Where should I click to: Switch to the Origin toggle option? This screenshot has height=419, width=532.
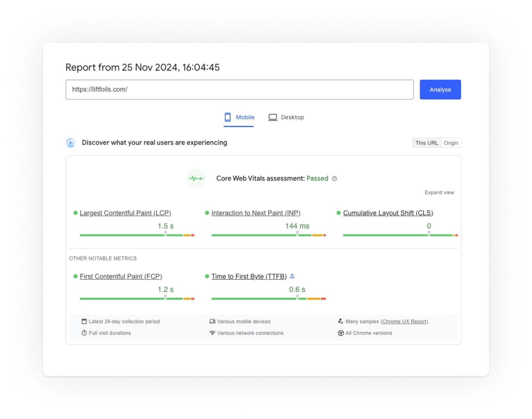click(451, 143)
